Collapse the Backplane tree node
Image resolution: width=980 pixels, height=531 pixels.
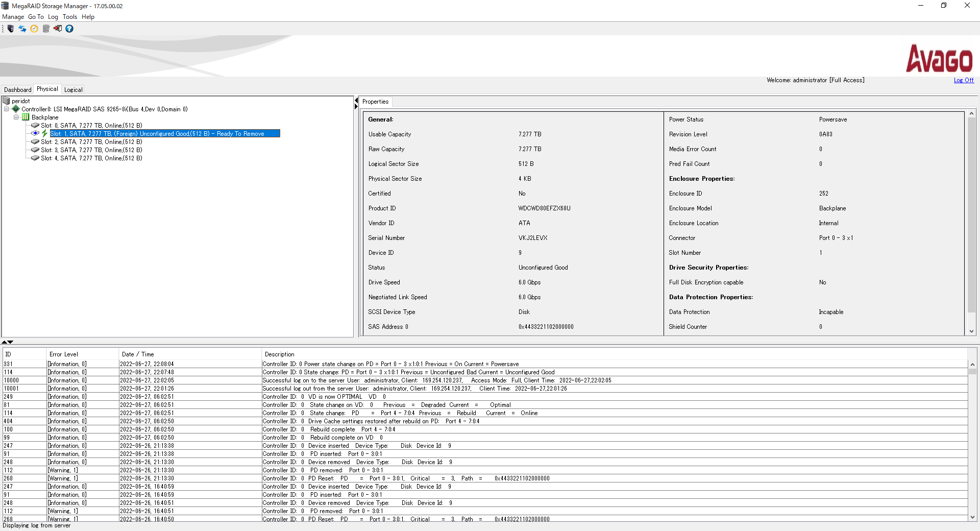point(16,117)
